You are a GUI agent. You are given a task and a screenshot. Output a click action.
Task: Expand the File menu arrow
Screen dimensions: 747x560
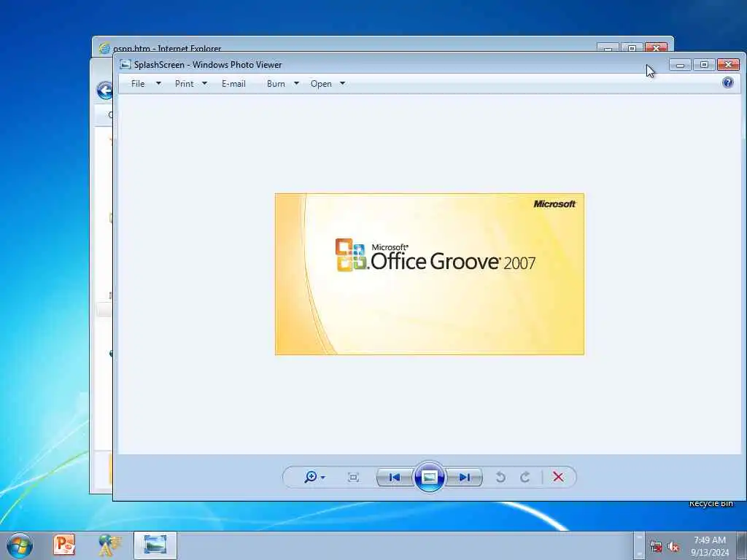pyautogui.click(x=158, y=83)
